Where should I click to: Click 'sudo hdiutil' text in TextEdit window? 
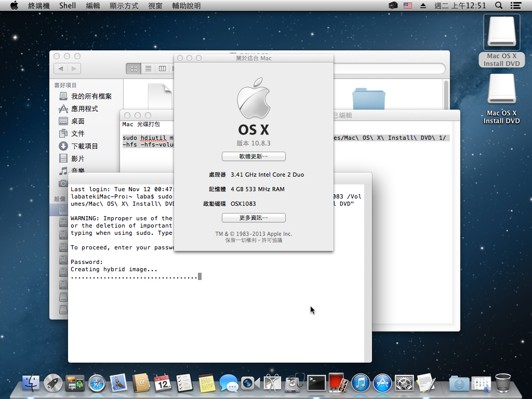pyautogui.click(x=144, y=138)
